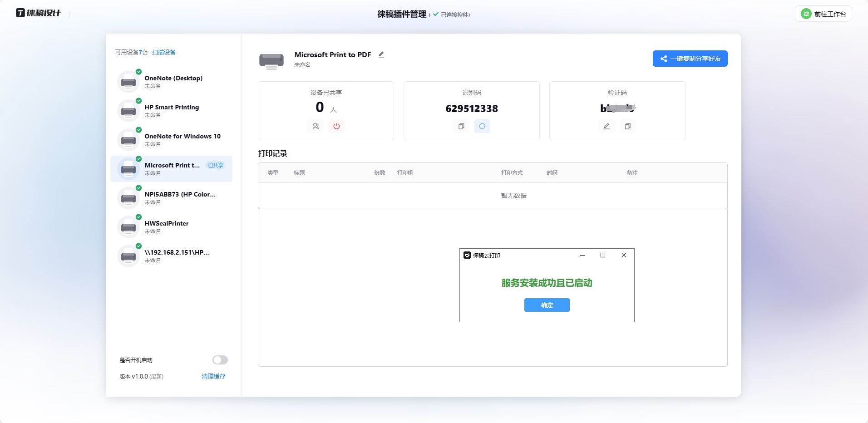Click printer icon of 192.168.2.151 device
Screen dimensions: 868x423
click(x=128, y=256)
